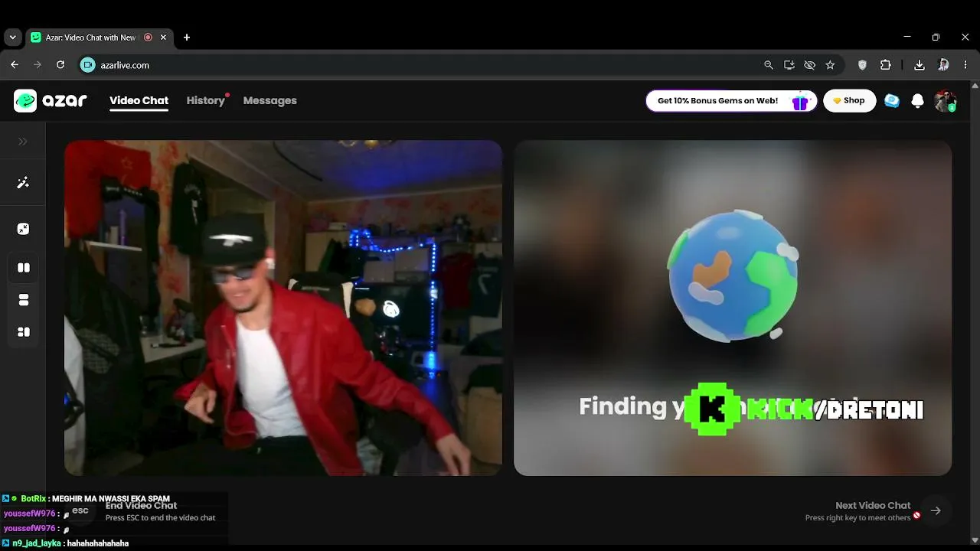Bookmark this page with the star

click(830, 65)
